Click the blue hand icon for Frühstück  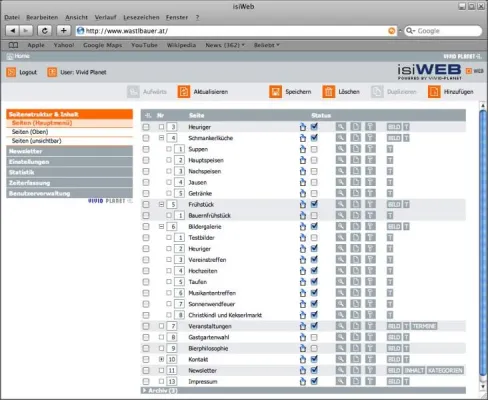(x=303, y=204)
